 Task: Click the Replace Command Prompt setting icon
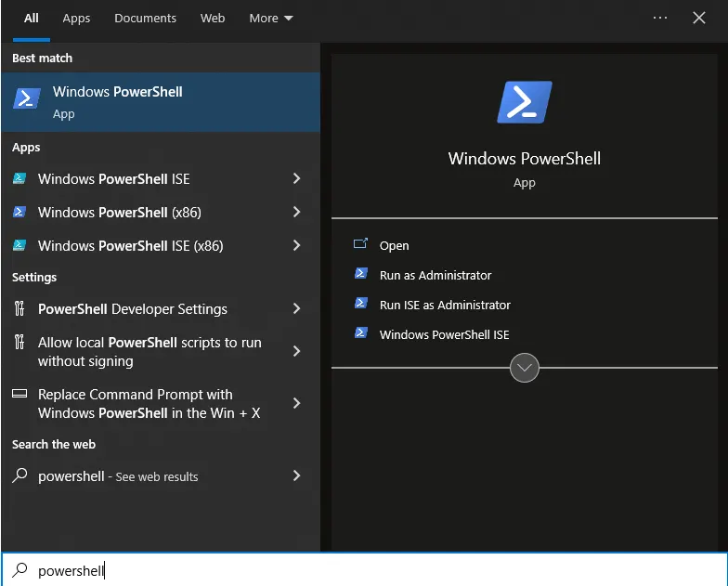pyautogui.click(x=19, y=394)
